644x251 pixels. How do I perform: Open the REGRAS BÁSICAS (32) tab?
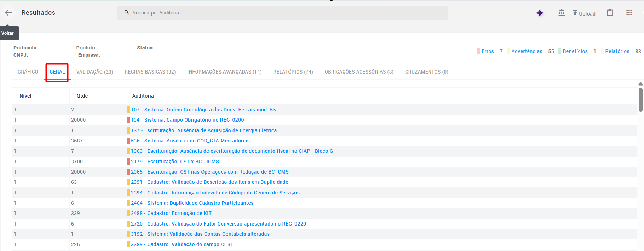pos(150,72)
